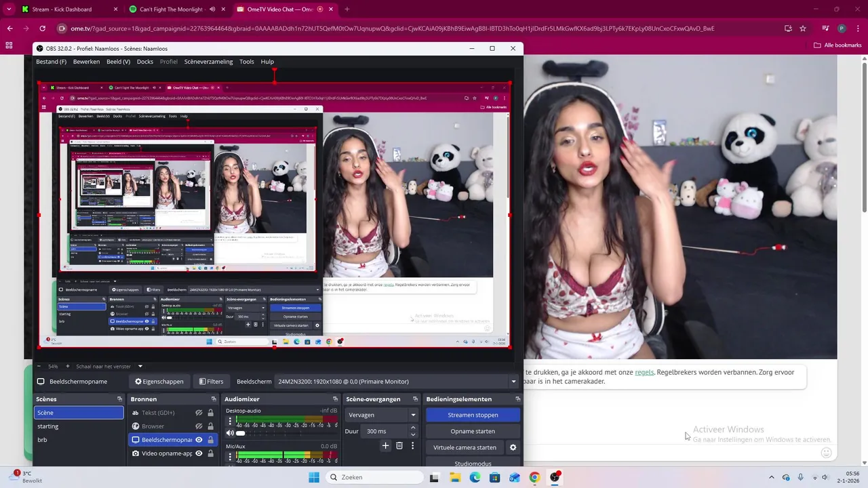Open Mic/Aux three-dot options menu
This screenshot has width=868, height=488.
click(x=230, y=457)
